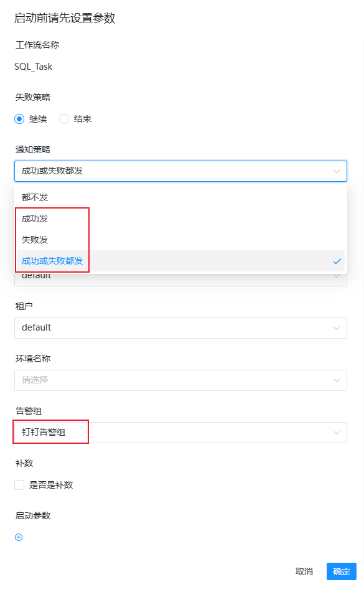Choose 成功发 from notification options
This screenshot has width=364, height=592.
(x=180, y=218)
